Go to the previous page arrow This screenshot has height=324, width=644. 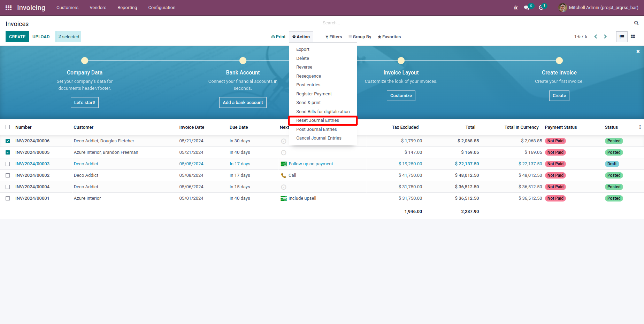coord(596,37)
